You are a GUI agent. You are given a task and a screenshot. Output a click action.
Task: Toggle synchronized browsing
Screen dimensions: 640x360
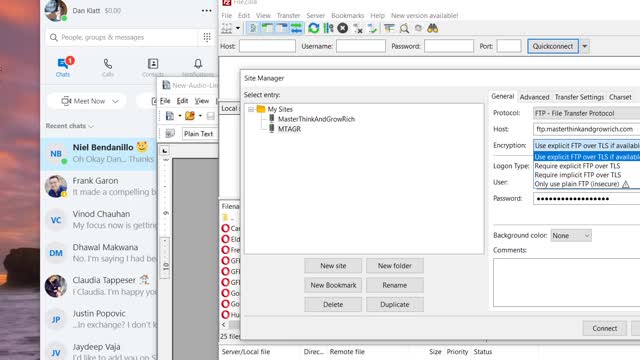418,28
